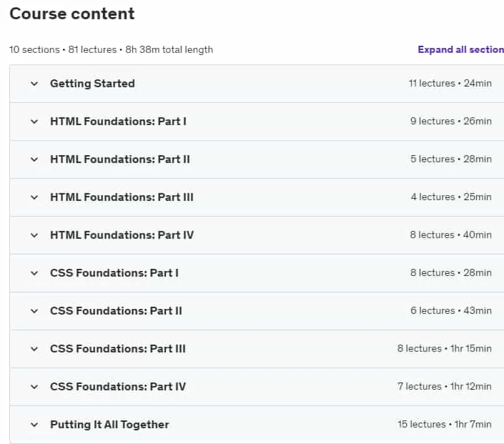Image resolution: width=504 pixels, height=444 pixels.
Task: Click the Course content heading
Action: [x=72, y=14]
